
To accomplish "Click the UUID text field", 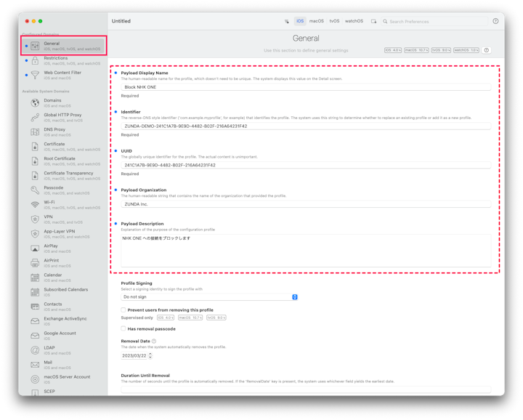I will coord(306,165).
